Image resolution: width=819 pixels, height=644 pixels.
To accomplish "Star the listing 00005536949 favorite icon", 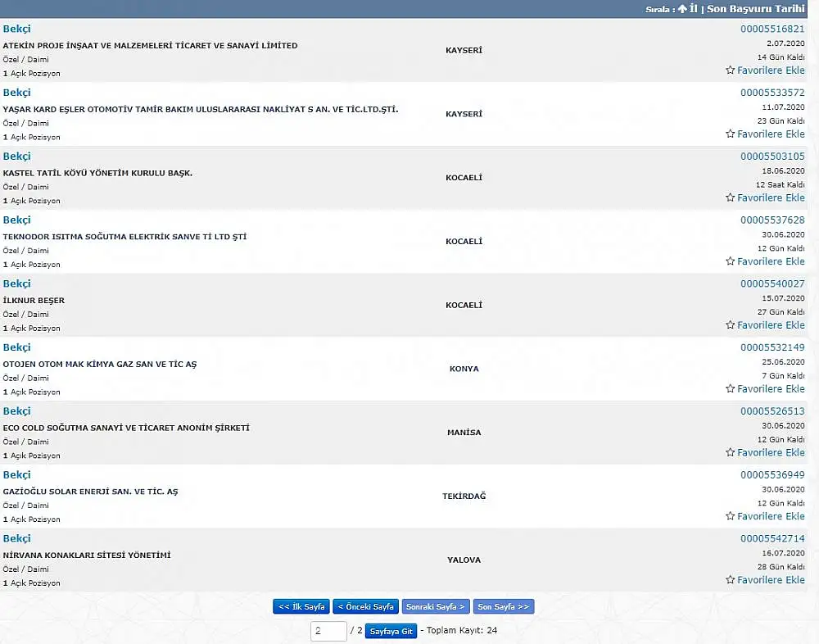I will click(x=731, y=516).
